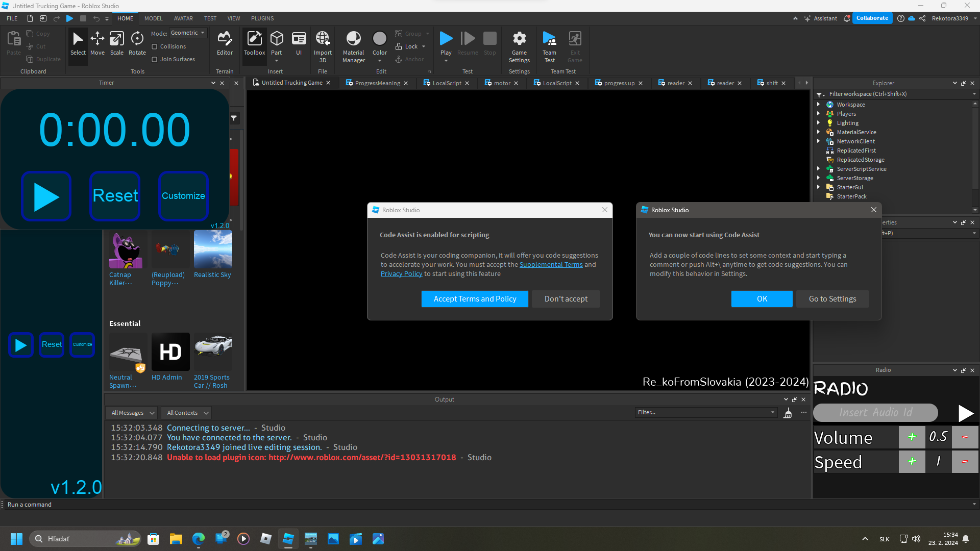Viewport: 980px width, 551px height.
Task: Select the Rotate tool
Action: click(x=137, y=44)
